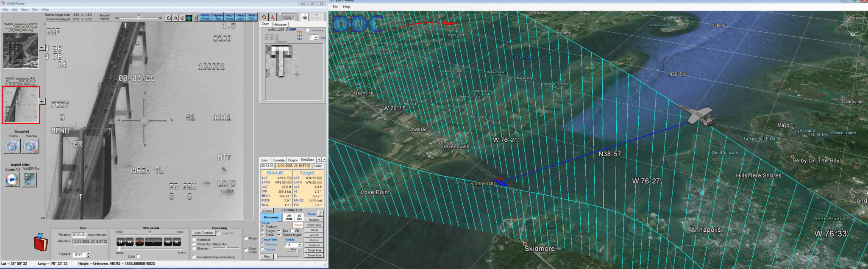
Task: Click the Create AVI export icon
Action: point(12,180)
